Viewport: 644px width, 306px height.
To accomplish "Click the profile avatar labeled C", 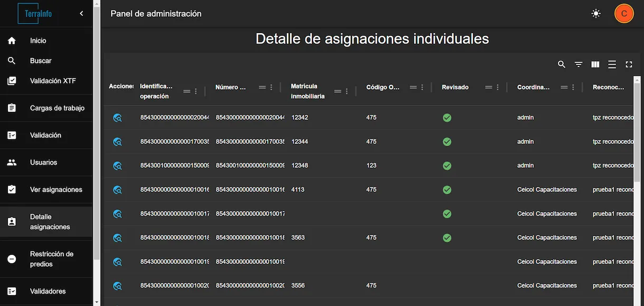I will click(x=624, y=13).
